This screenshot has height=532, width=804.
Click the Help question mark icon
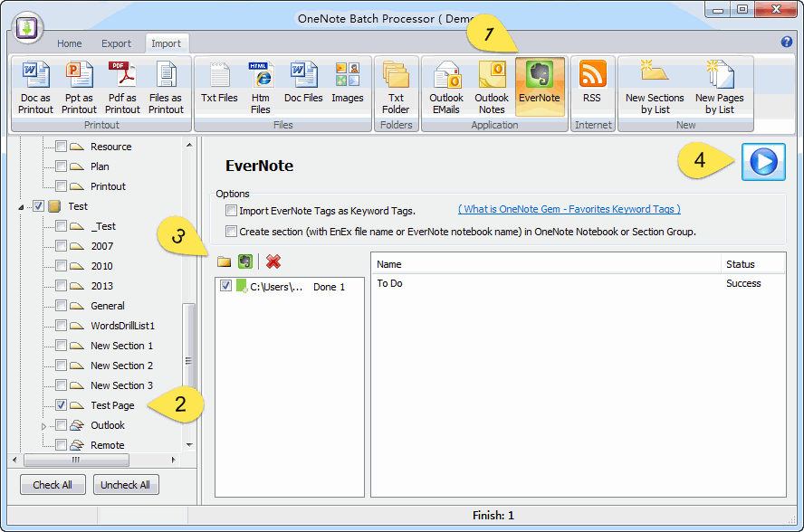(x=787, y=42)
